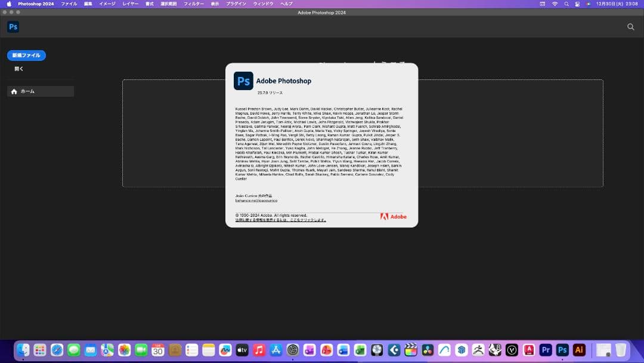The image size is (644, 363).
Task: Open Safari from the Dock
Action: (x=57, y=350)
